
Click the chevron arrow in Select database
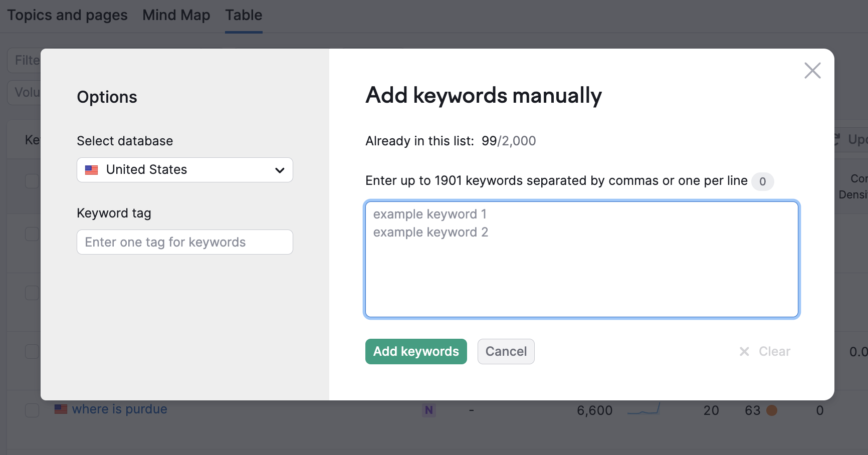point(280,170)
